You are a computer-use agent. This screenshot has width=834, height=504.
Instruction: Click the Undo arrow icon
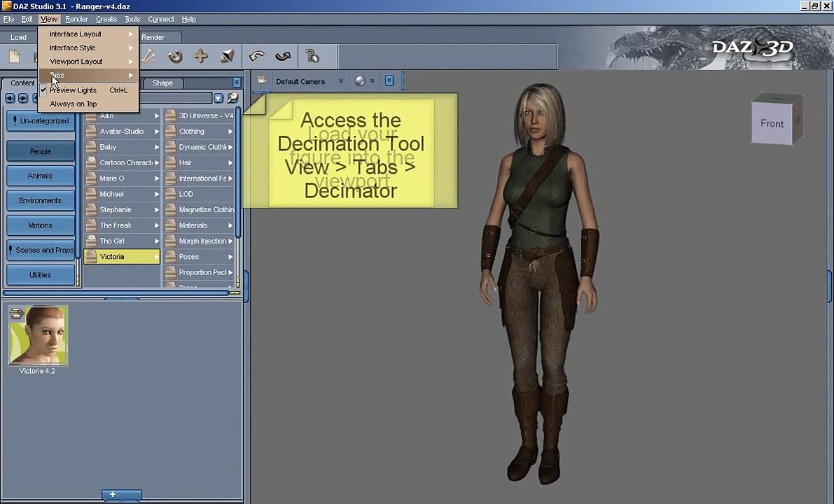click(x=257, y=56)
